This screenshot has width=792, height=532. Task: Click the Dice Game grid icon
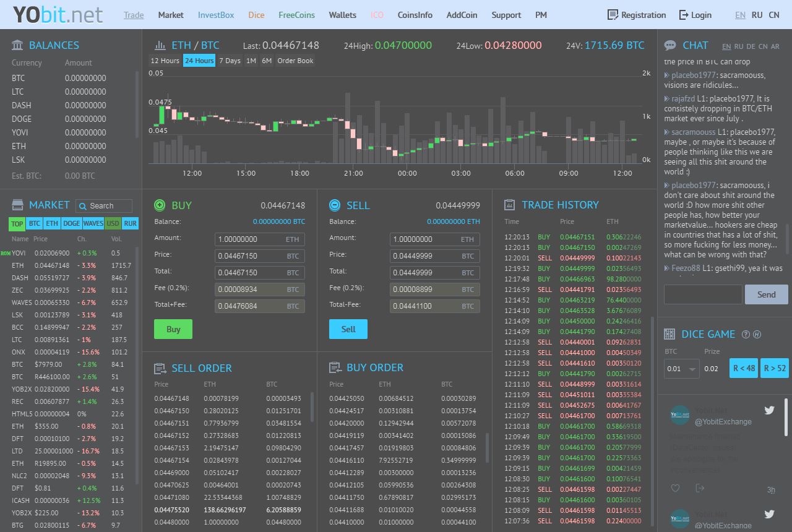pos(669,334)
